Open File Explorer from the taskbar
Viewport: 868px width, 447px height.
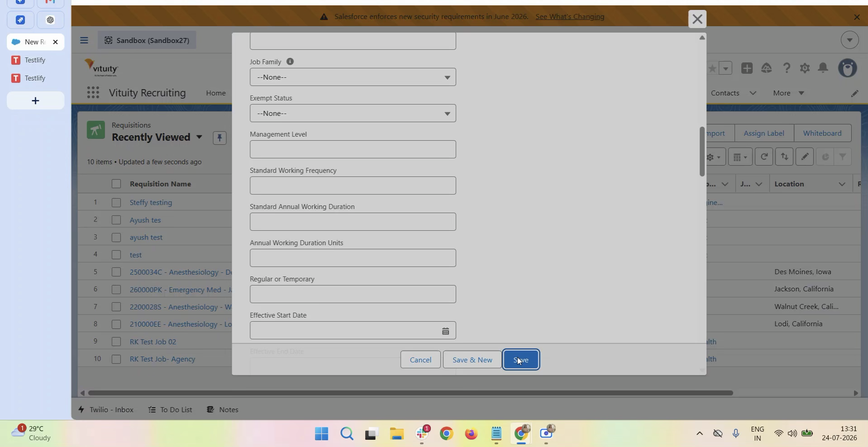pyautogui.click(x=396, y=434)
